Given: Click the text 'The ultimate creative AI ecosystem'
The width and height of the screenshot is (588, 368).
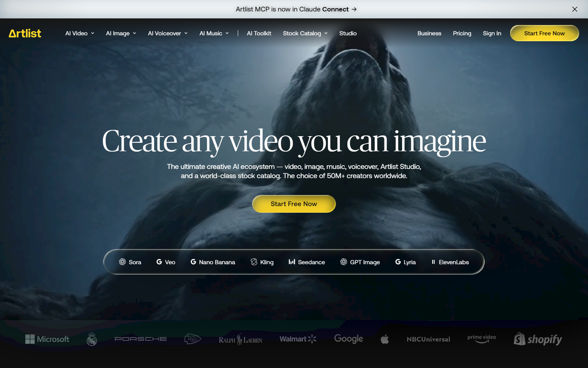Looking at the screenshot, I should tap(221, 167).
